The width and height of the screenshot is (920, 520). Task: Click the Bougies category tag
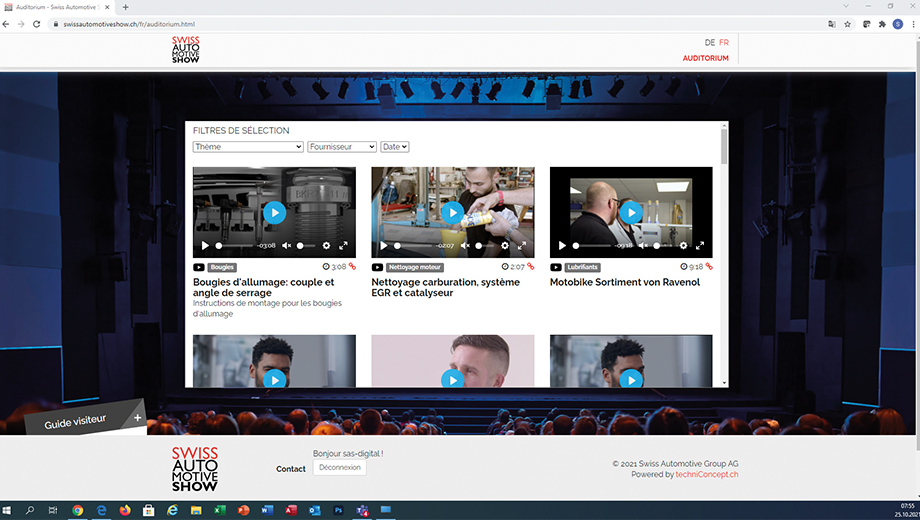pos(222,267)
